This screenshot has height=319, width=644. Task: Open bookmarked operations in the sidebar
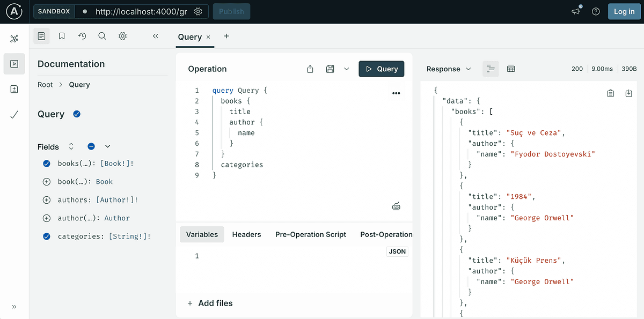pos(62,36)
